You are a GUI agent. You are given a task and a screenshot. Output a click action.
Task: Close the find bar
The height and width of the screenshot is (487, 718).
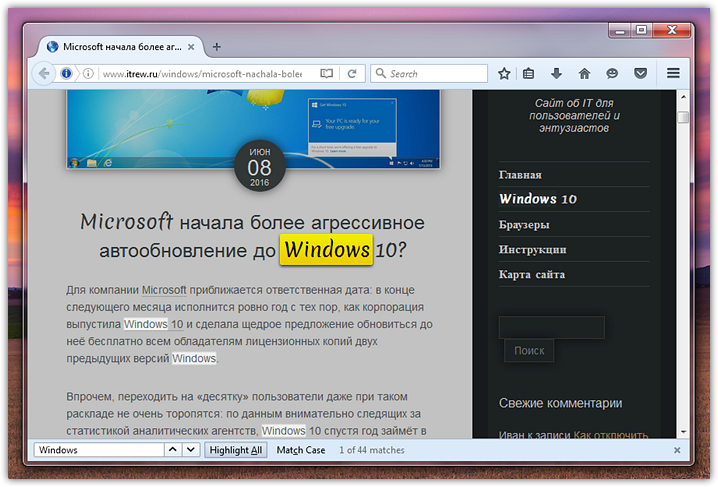coord(677,450)
